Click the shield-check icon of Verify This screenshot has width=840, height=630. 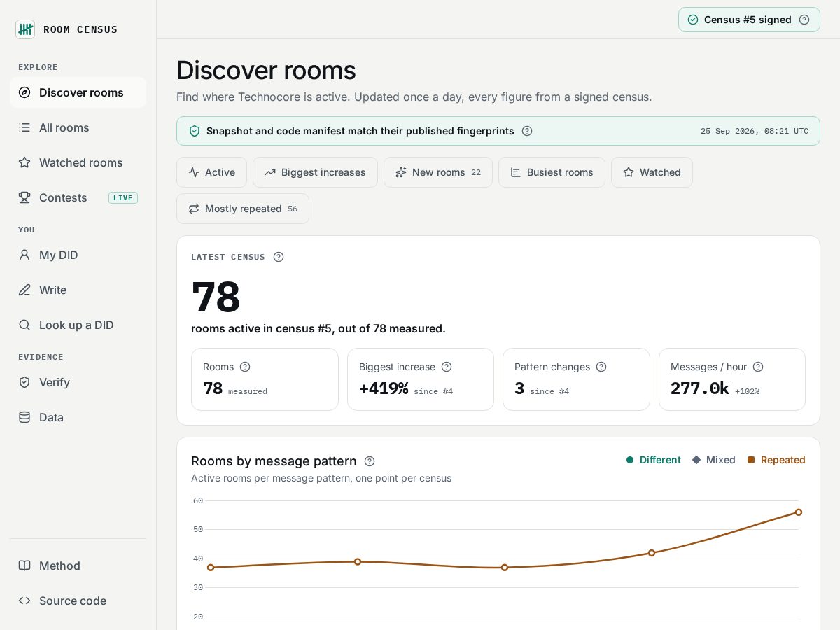click(x=24, y=382)
